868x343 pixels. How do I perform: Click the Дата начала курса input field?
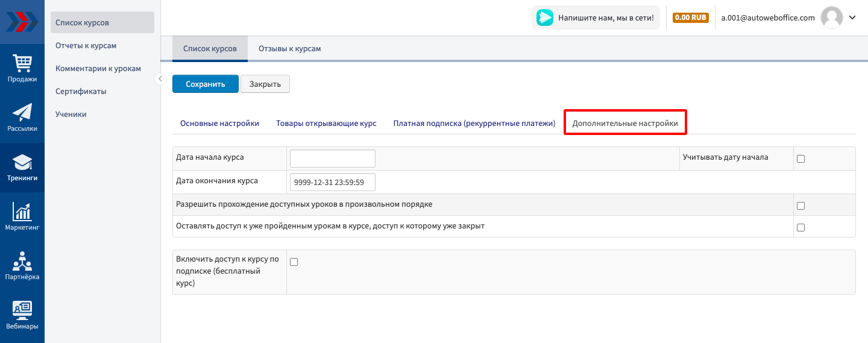332,159
